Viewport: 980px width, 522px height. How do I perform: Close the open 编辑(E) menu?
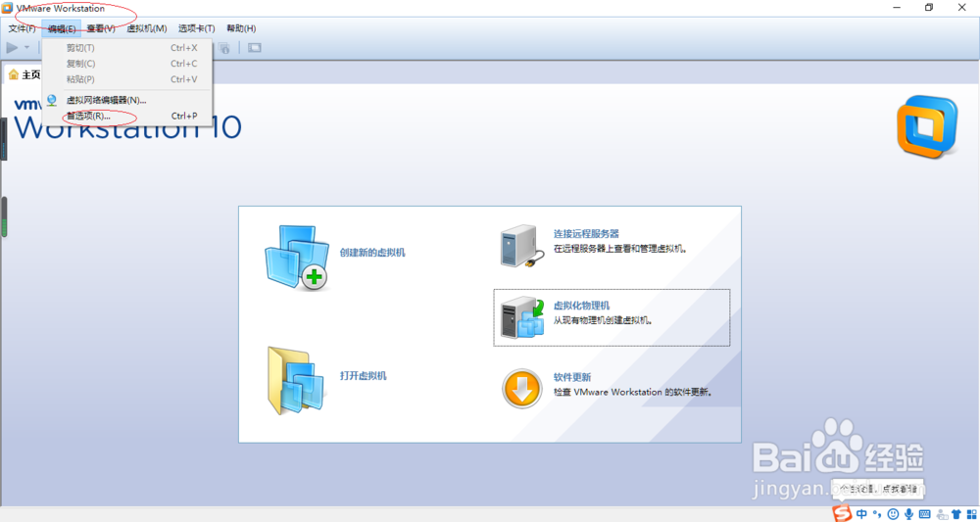pyautogui.click(x=61, y=28)
